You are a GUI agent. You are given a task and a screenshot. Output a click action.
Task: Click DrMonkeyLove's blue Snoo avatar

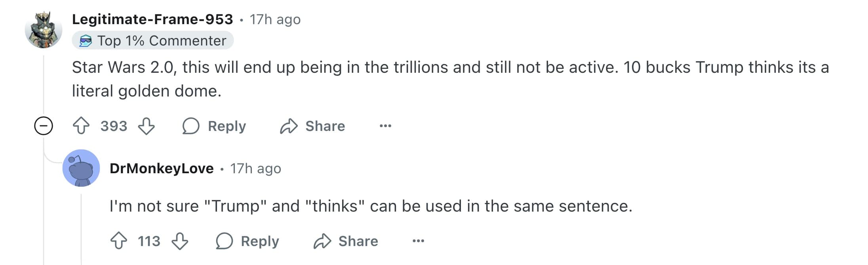pos(81,168)
